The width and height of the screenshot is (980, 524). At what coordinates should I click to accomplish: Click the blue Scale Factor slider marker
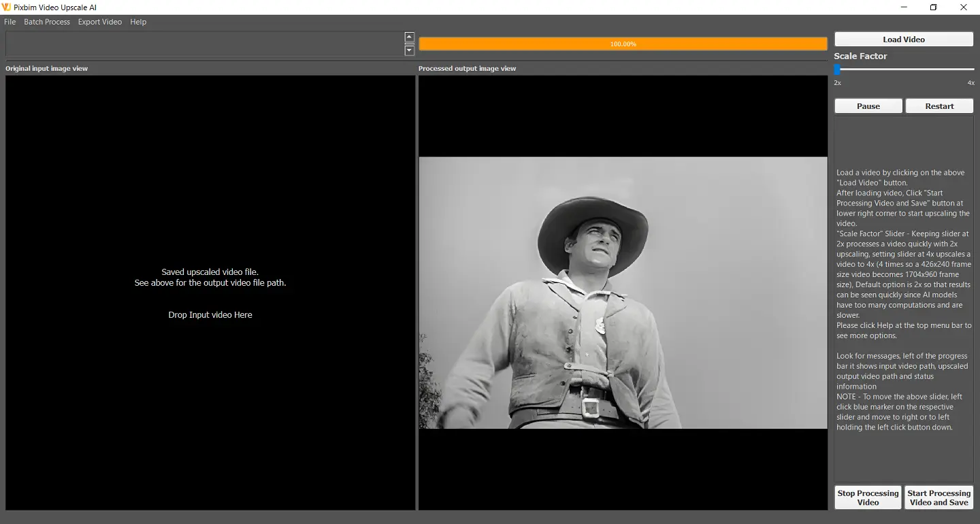click(836, 68)
